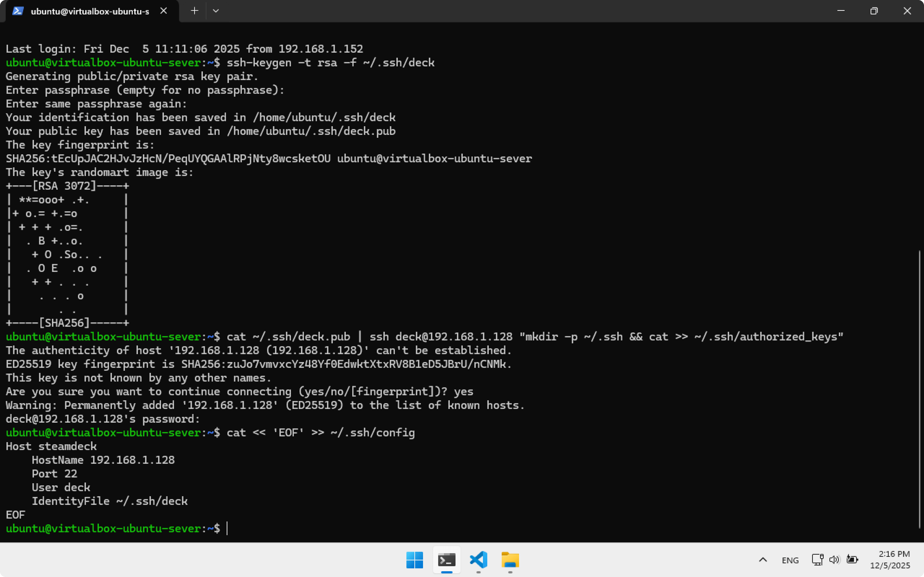This screenshot has width=924, height=577.
Task: Open the network status icon
Action: [817, 560]
